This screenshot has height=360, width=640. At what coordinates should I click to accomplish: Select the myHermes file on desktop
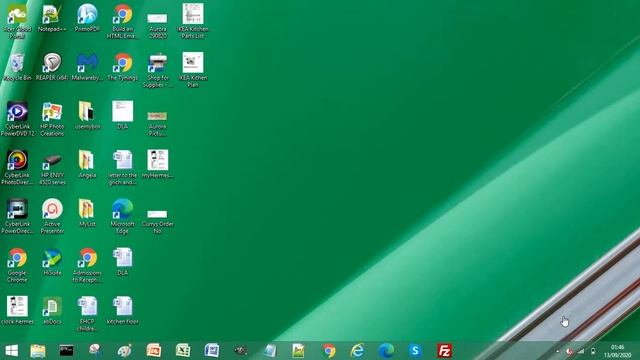point(158,164)
